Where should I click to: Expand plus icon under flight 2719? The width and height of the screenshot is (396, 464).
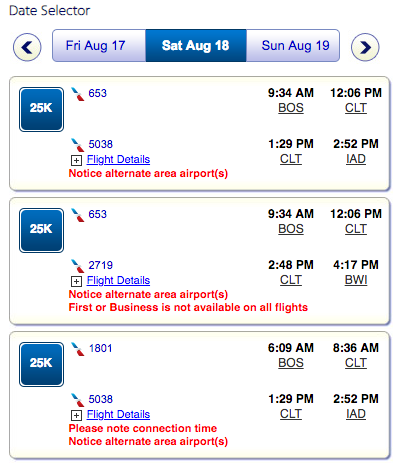(76, 282)
